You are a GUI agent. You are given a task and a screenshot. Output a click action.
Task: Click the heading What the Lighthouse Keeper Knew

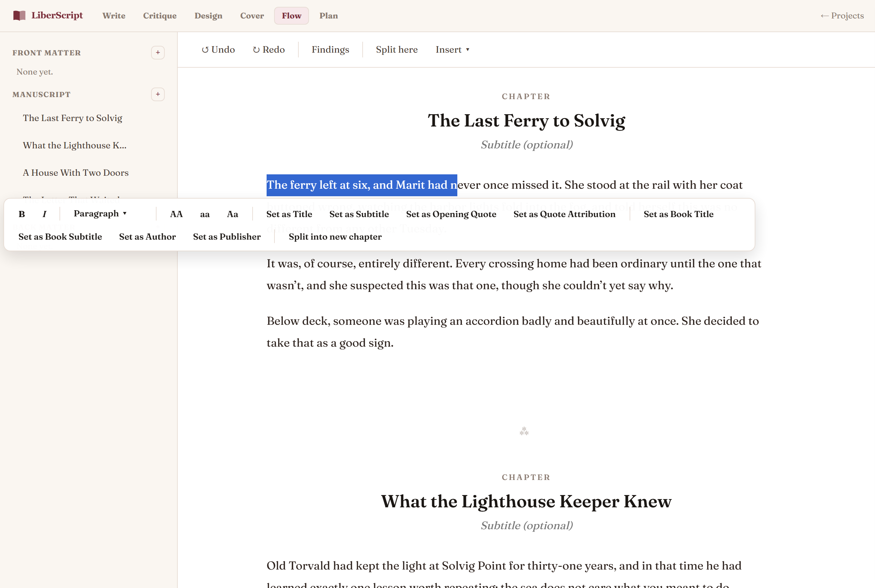[526, 502]
